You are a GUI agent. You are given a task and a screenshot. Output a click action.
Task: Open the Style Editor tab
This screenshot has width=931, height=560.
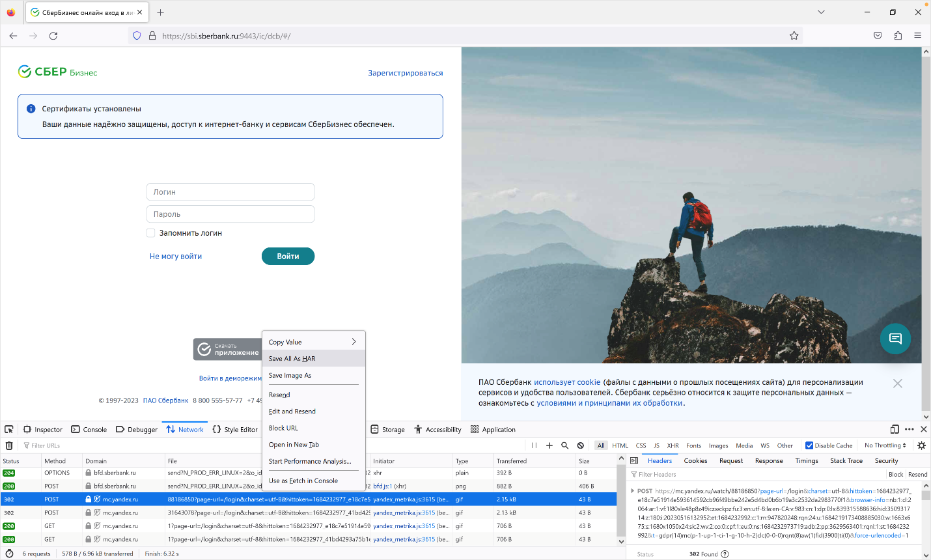coord(235,429)
